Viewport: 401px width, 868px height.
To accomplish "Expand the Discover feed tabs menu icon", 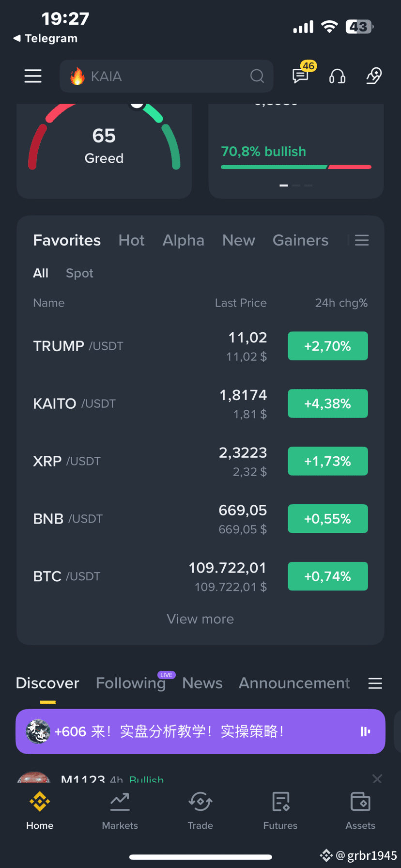I will tap(375, 683).
